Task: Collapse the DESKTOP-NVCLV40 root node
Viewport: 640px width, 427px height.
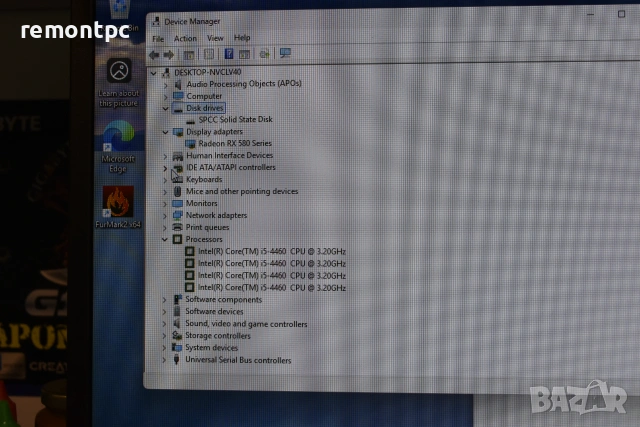Action: pos(153,73)
